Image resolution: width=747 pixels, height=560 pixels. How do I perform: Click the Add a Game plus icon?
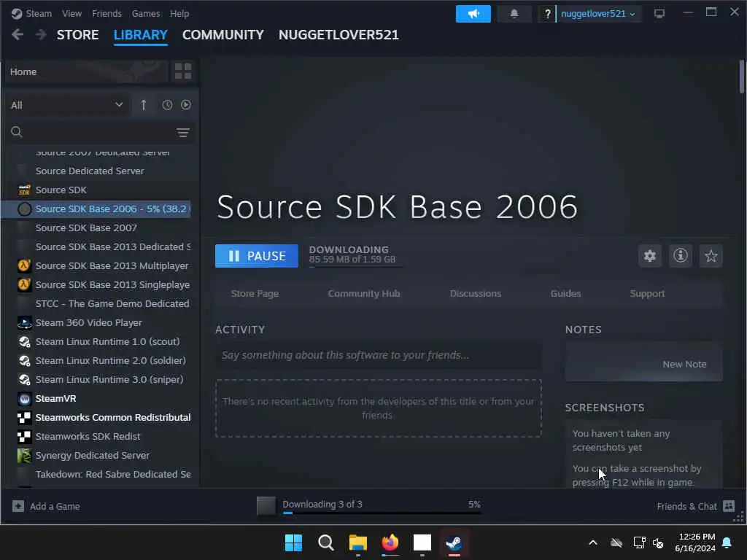point(18,506)
